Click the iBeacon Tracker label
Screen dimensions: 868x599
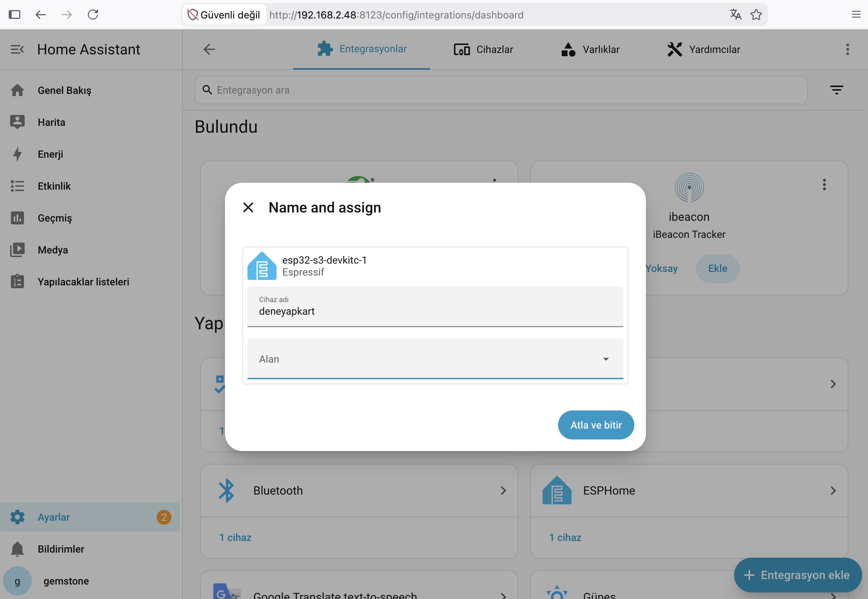pos(689,235)
